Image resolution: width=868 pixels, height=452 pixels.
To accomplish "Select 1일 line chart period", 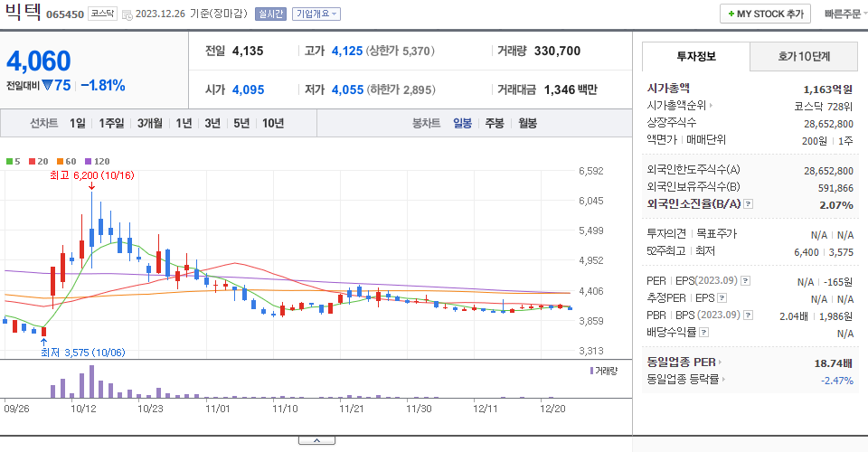I will click(78, 123).
